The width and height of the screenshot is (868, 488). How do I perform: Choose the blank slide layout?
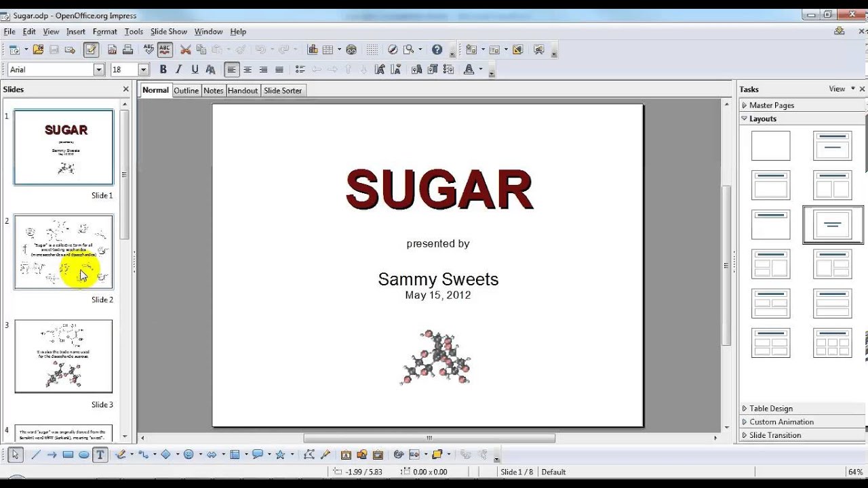(771, 146)
